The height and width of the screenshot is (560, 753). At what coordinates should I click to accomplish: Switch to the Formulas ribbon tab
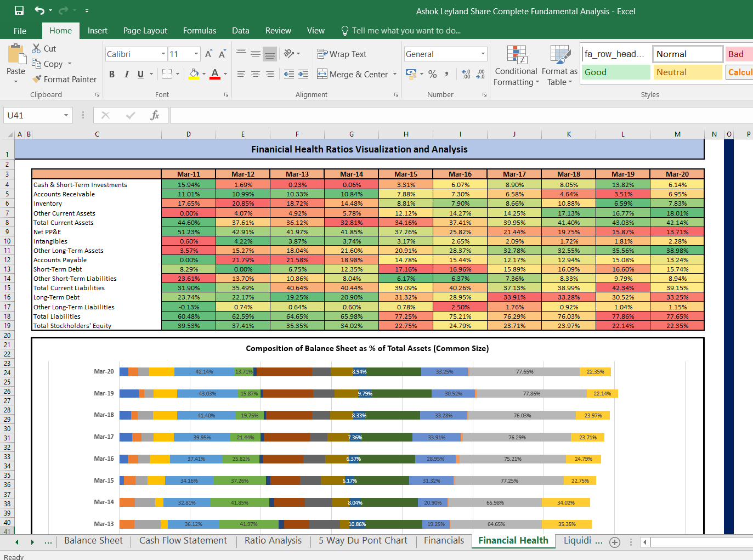point(200,31)
